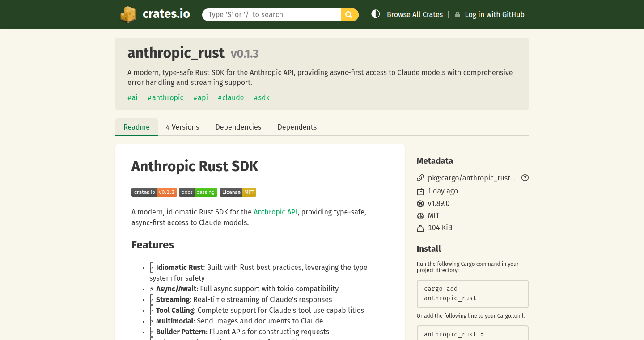The width and height of the screenshot is (644, 340).
Task: Click the Features heading
Action: (153, 245)
